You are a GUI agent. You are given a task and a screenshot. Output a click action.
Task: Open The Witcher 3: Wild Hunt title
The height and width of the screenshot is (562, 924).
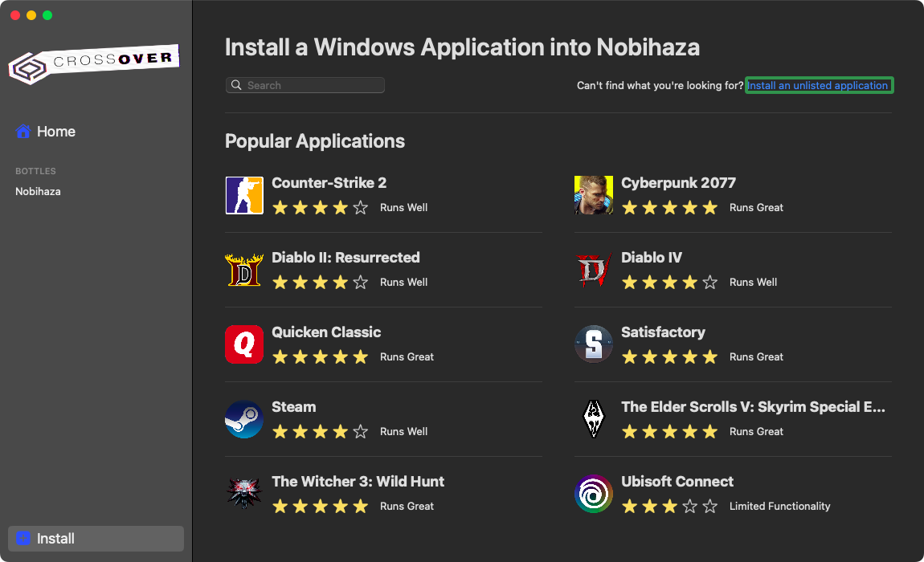[358, 482]
